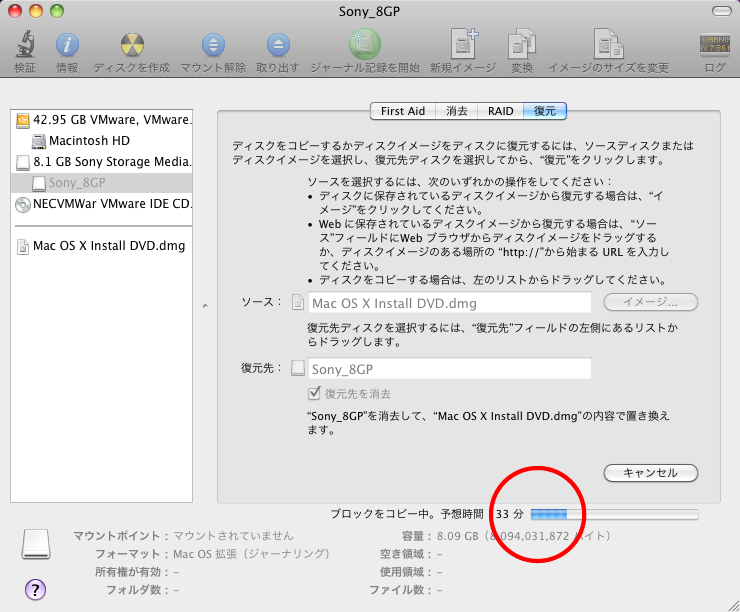Click the New Image (新規イメージ) icon
The height and width of the screenshot is (612, 740).
pos(463,44)
